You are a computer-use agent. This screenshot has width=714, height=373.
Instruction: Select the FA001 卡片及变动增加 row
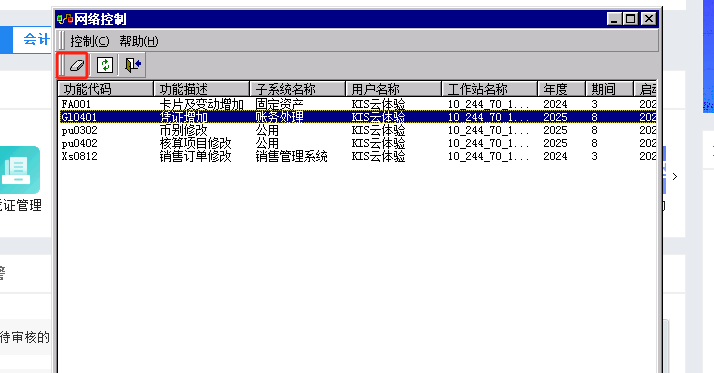click(358, 104)
